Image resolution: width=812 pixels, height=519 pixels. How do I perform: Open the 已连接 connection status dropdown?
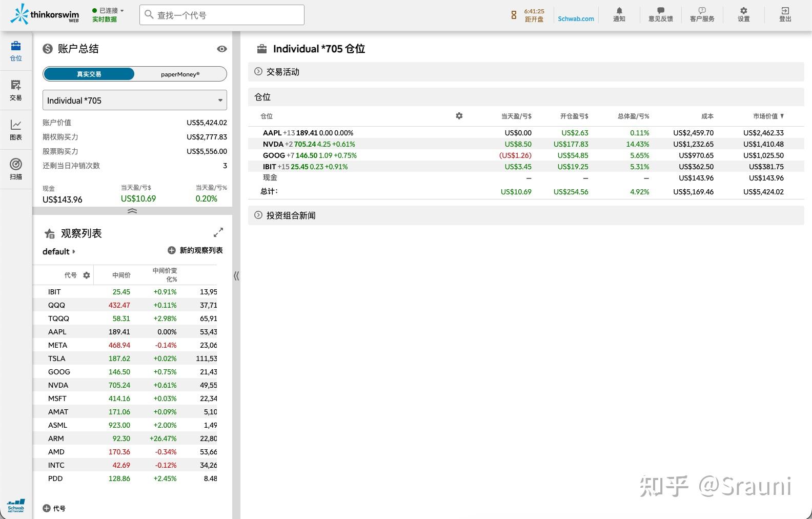coord(108,10)
